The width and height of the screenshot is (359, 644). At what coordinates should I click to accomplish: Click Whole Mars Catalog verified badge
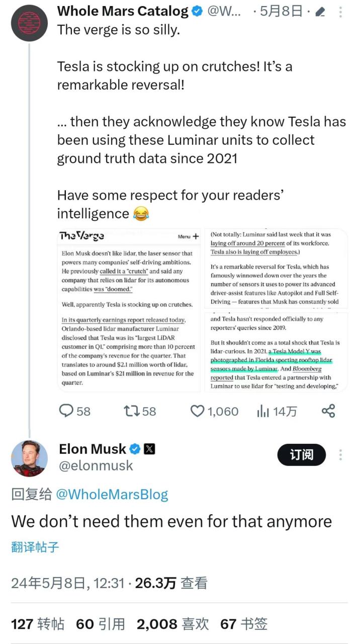point(198,11)
